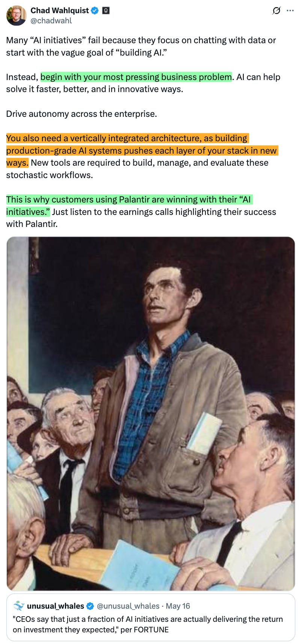Click Chad Wahlquist's blue verified badge
This screenshot has height=644, width=299.
click(95, 11)
